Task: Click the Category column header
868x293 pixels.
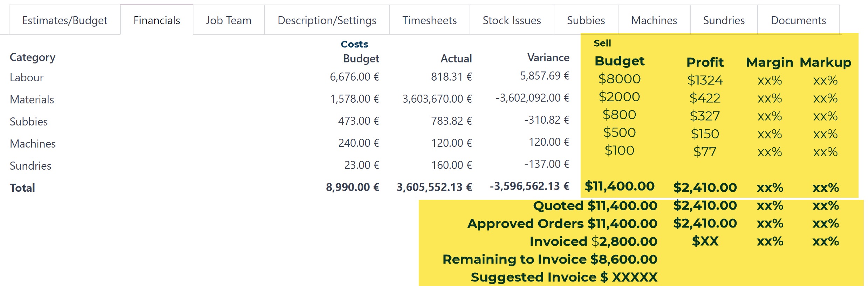Action: point(33,57)
